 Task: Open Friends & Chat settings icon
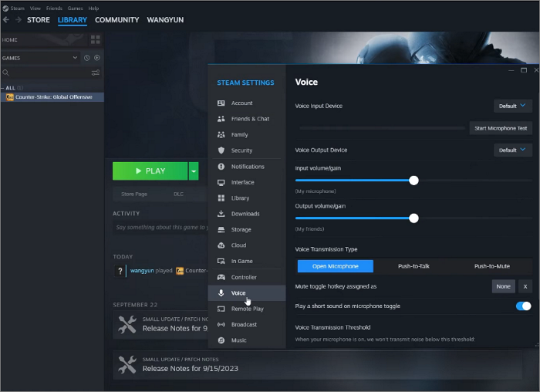tap(221, 119)
